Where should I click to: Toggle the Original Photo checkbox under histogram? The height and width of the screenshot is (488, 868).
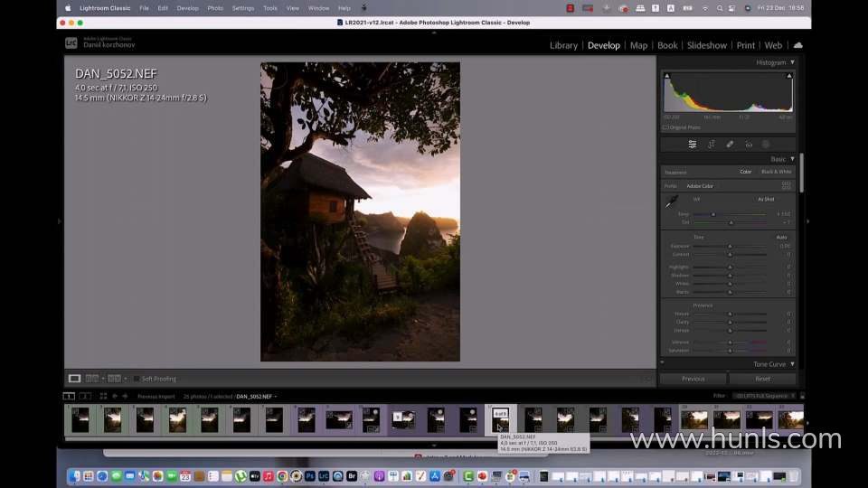point(665,127)
